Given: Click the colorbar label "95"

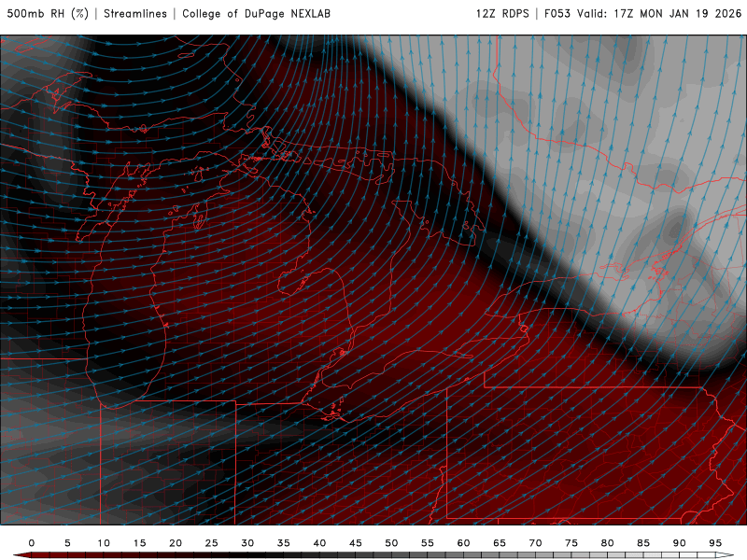Looking at the screenshot, I should [715, 543].
